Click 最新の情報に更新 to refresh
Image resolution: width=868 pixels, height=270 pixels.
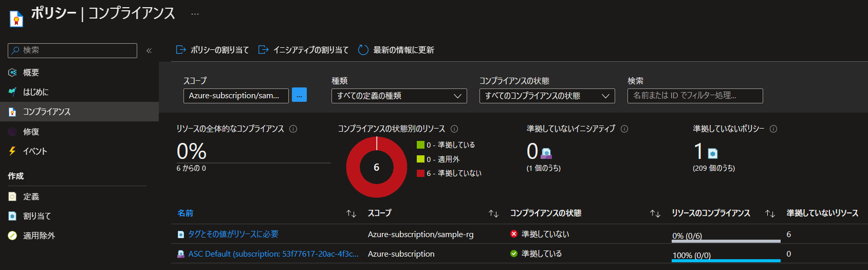[x=396, y=50]
